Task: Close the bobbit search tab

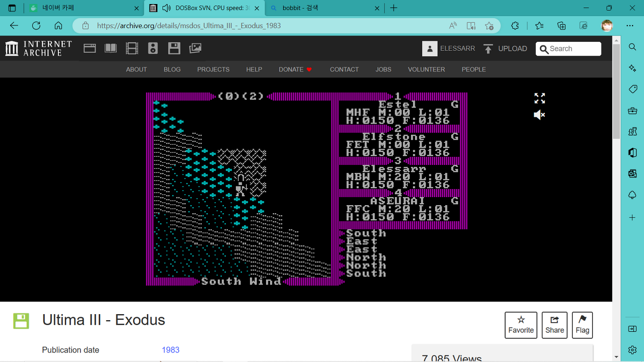Action: pos(377,8)
